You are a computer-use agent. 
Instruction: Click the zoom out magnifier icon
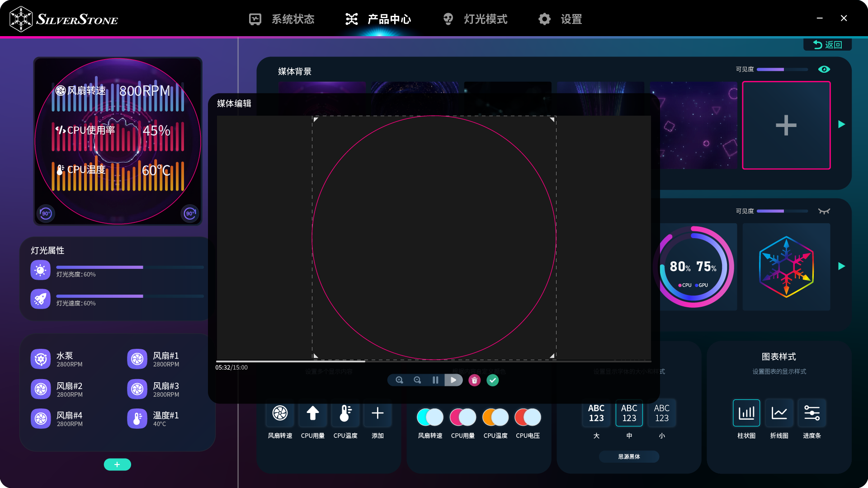(x=417, y=380)
